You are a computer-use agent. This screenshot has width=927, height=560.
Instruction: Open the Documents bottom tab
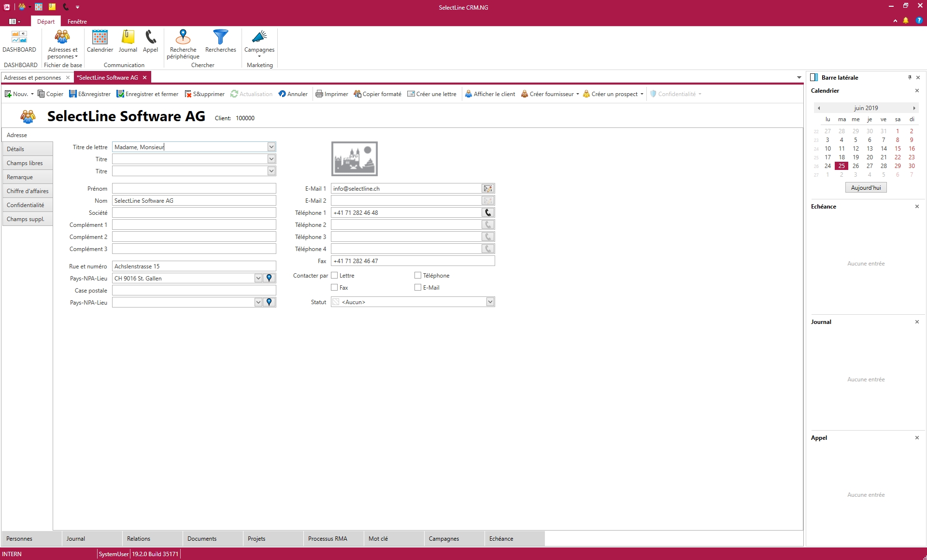coord(213,539)
